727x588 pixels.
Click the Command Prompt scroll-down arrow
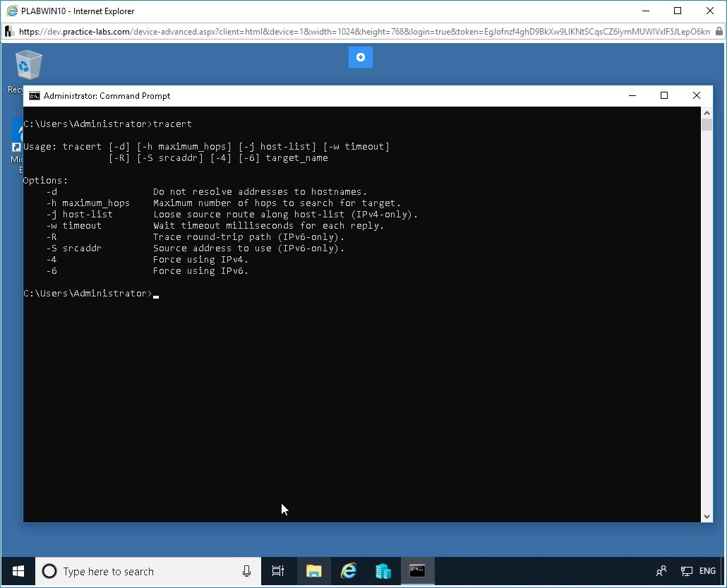[x=707, y=517]
